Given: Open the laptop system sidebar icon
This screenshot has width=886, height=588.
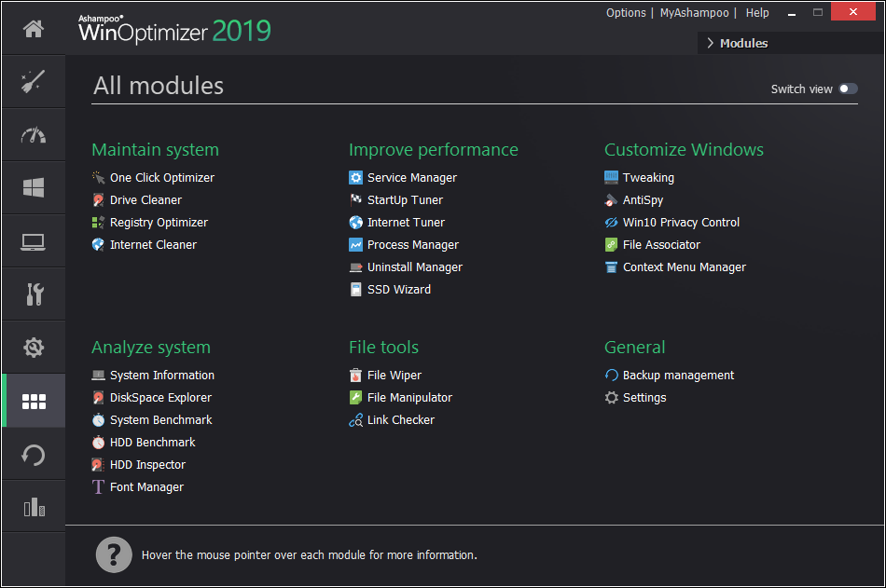Looking at the screenshot, I should (34, 241).
